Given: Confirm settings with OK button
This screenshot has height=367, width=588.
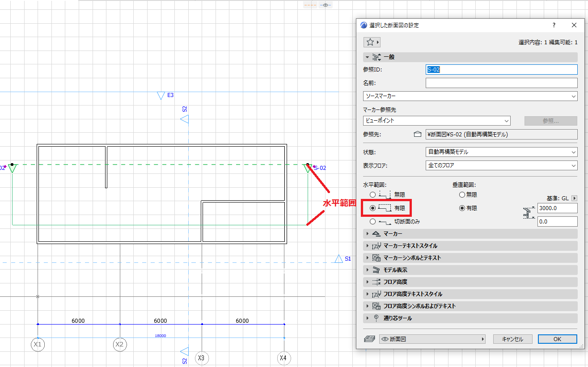Looking at the screenshot, I should click(557, 339).
